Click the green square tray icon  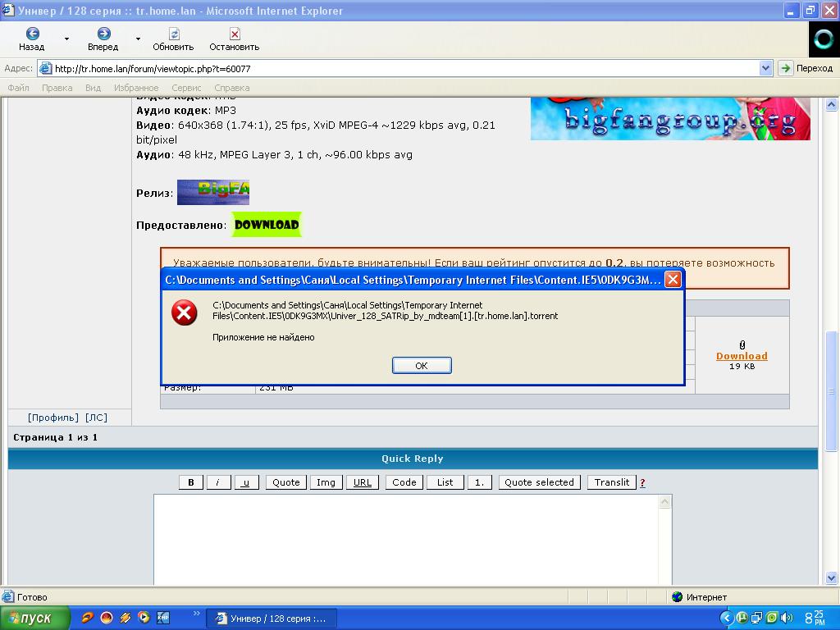[772, 619]
